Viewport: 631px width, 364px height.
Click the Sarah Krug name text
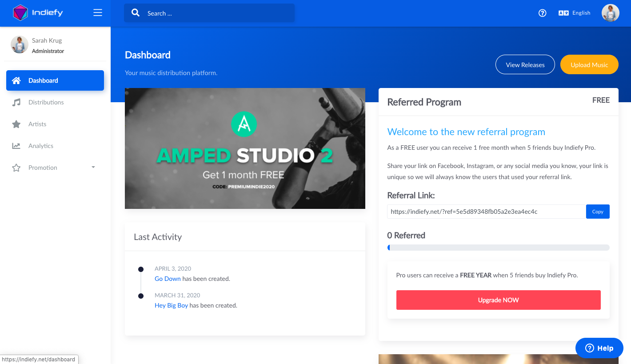47,40
